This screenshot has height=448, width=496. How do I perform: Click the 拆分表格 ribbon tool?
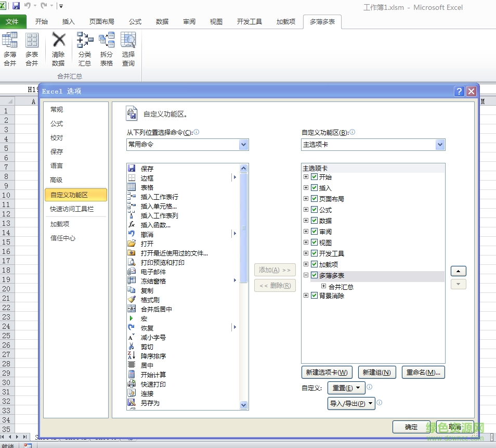(107, 48)
